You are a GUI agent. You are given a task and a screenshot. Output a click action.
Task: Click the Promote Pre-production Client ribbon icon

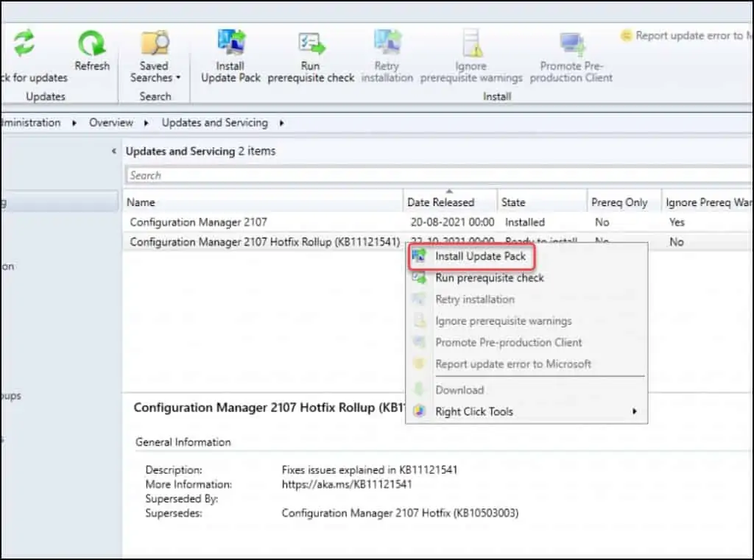tap(571, 44)
